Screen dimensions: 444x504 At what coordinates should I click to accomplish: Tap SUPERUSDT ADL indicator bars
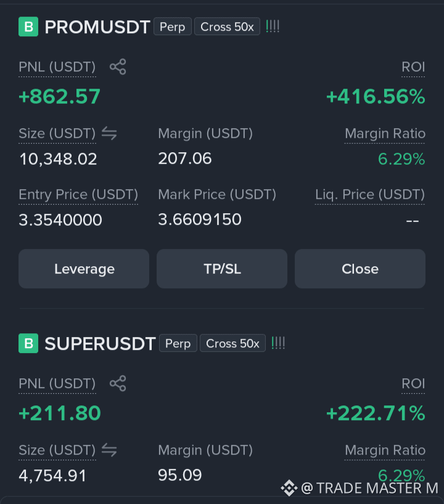(x=278, y=343)
